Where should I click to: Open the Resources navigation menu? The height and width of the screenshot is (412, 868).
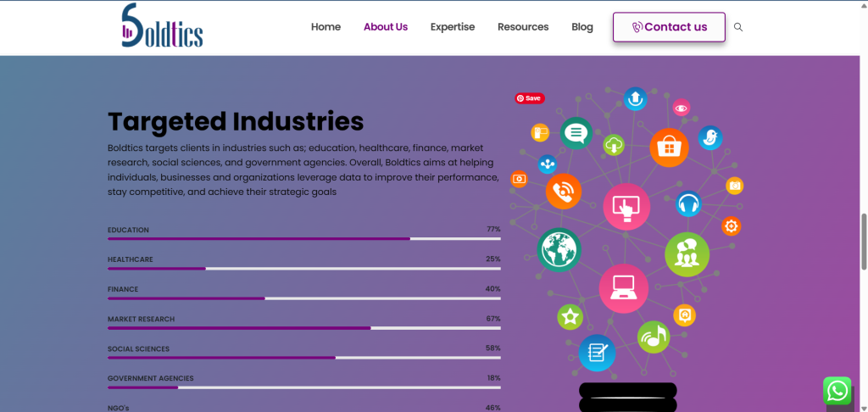[x=522, y=26]
